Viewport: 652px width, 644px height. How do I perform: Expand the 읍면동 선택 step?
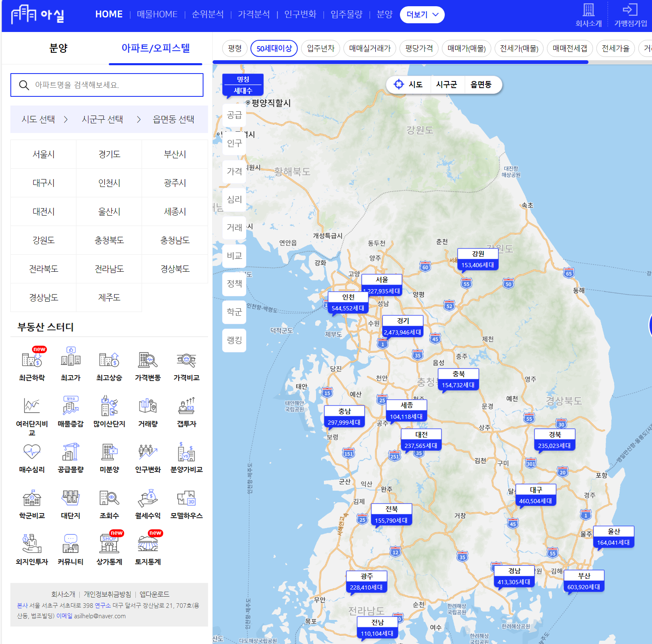point(174,119)
